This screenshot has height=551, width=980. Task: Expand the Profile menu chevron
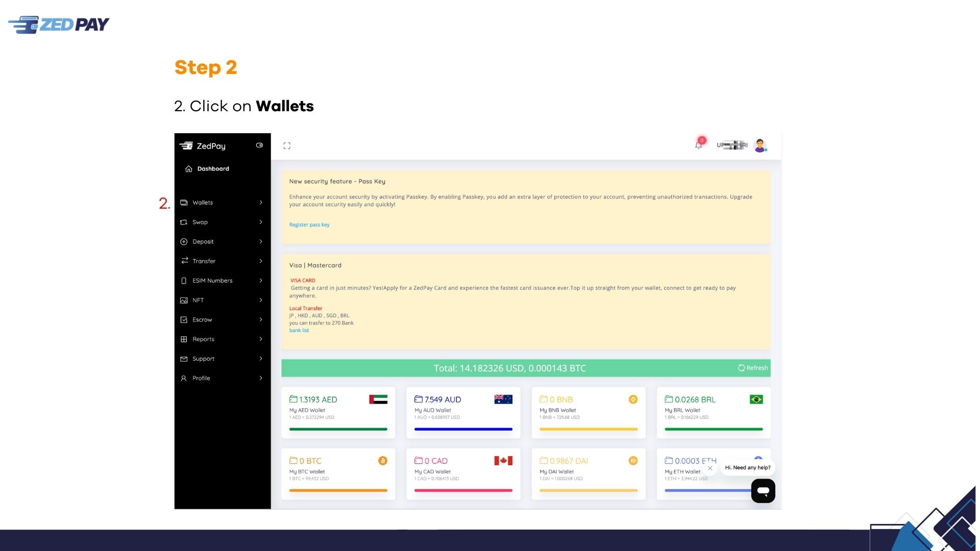coord(261,379)
